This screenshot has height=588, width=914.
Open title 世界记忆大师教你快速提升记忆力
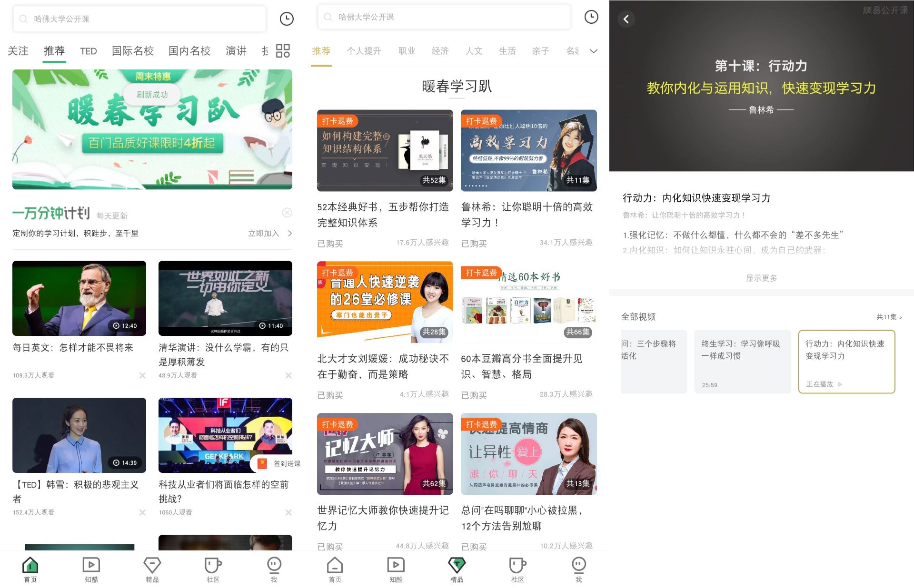click(383, 518)
